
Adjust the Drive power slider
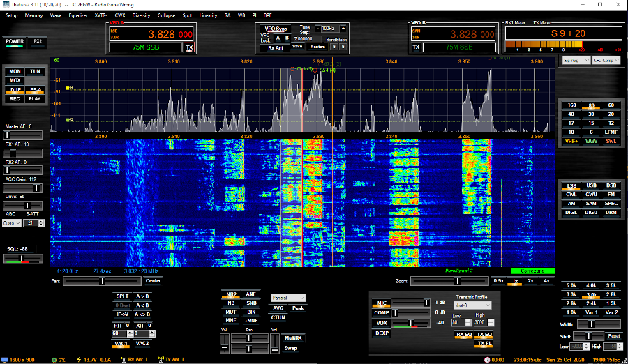coord(23,206)
